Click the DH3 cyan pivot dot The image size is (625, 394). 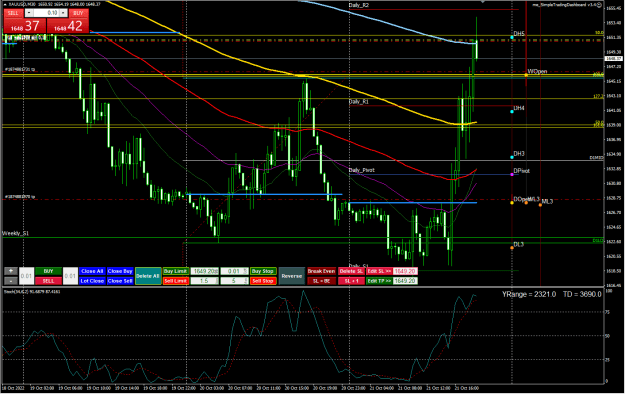(x=512, y=157)
